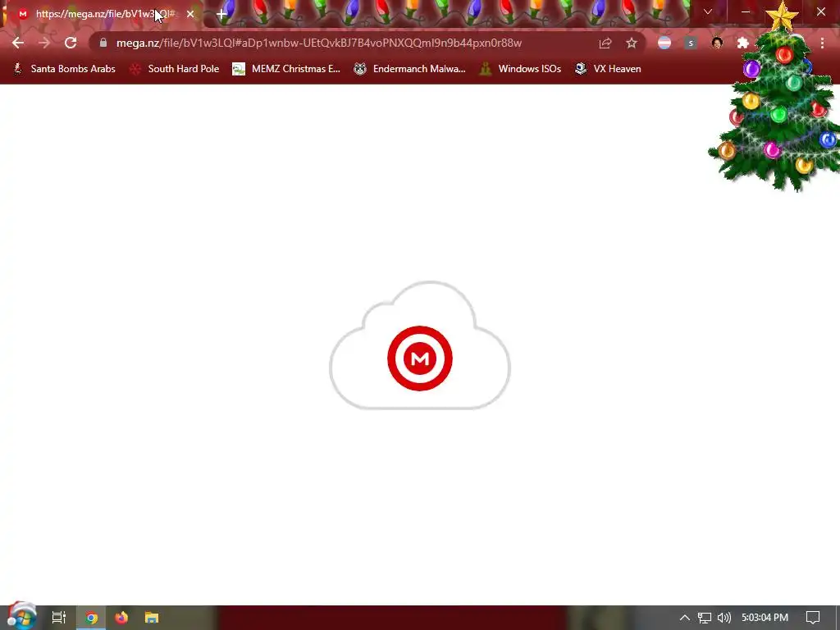Open network status in system tray
Viewport: 840px width, 630px height.
705,618
